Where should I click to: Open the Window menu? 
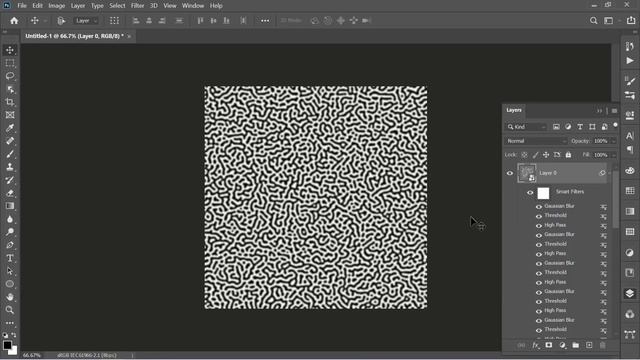pos(193,6)
